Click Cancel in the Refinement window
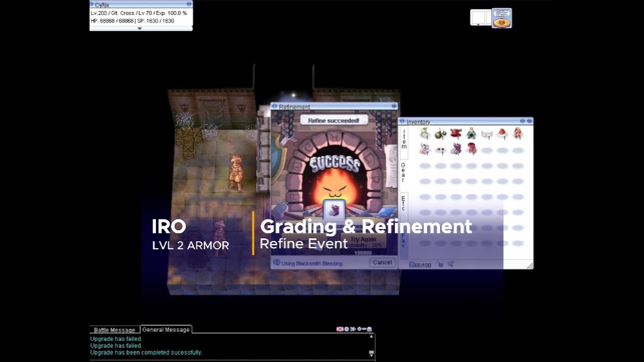 click(x=382, y=262)
